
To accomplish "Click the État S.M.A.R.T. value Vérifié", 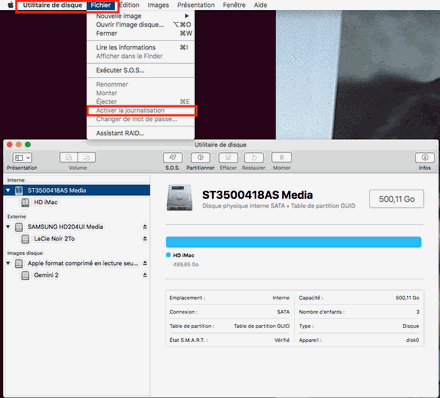I will pyautogui.click(x=282, y=340).
